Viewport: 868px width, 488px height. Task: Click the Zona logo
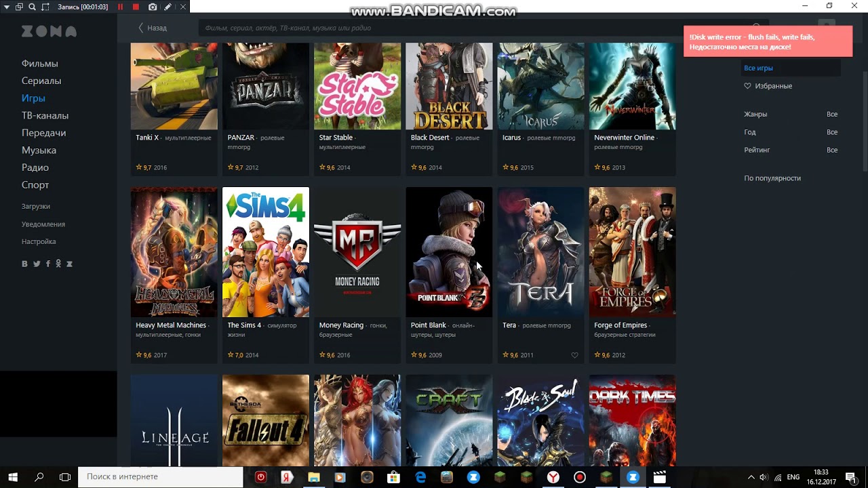click(x=49, y=31)
